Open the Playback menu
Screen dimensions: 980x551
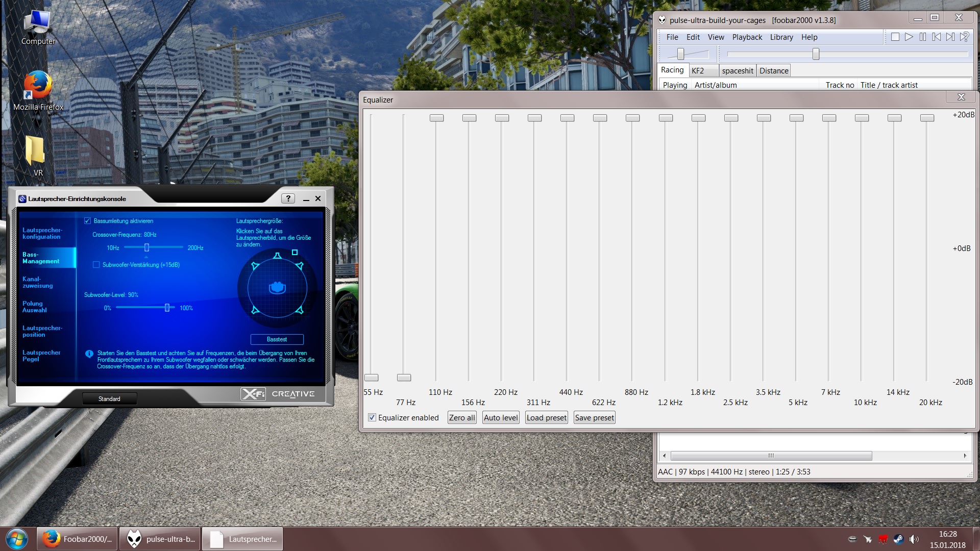(747, 37)
